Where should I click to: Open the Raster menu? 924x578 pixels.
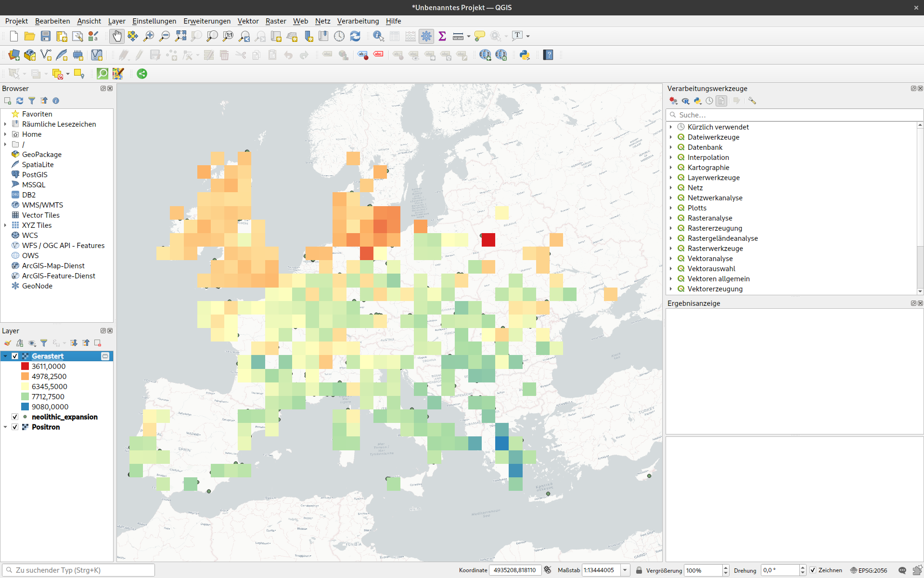coord(275,21)
